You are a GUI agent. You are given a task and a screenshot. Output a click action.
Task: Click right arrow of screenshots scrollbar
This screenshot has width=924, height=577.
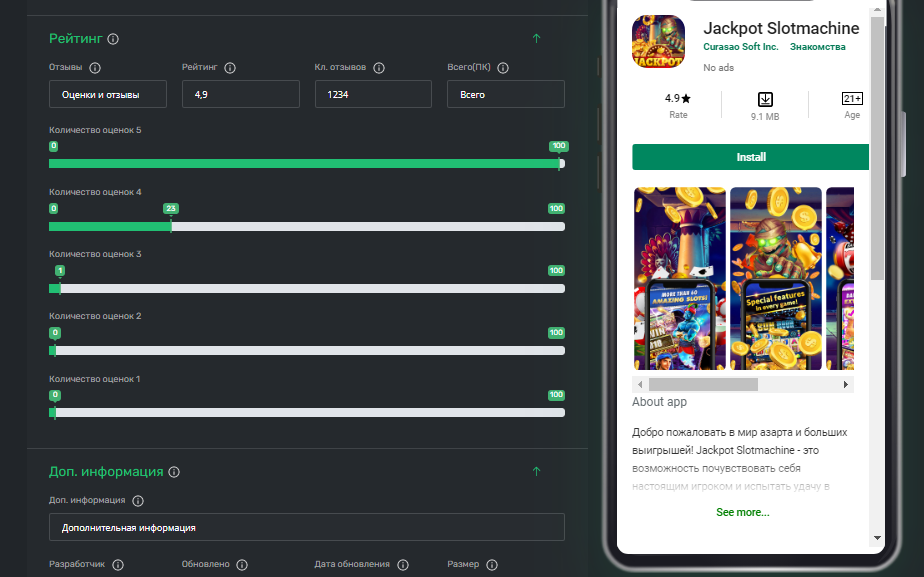point(846,385)
